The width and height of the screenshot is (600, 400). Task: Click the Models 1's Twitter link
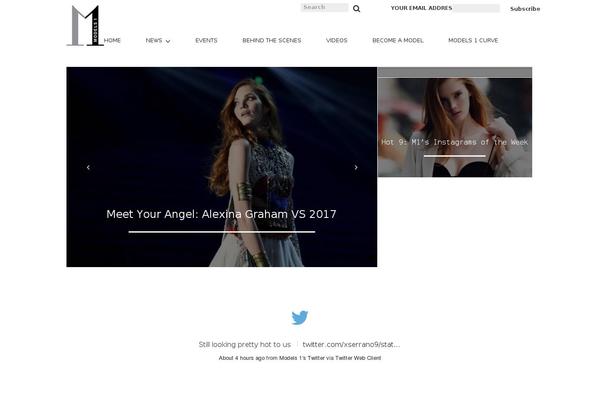[302, 358]
